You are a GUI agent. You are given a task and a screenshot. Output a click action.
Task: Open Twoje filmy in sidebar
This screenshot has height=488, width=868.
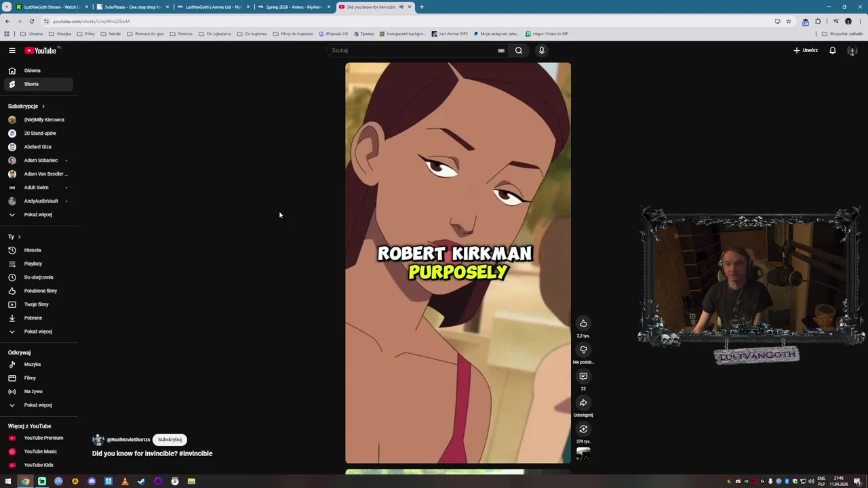point(37,304)
